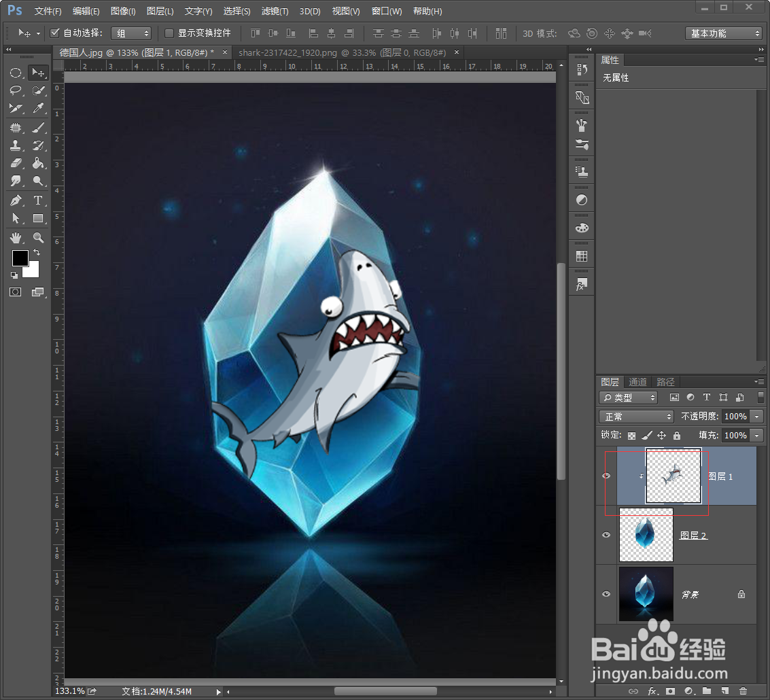The image size is (770, 700).
Task: Select the Elliptical Marquee tool
Action: pos(16,73)
